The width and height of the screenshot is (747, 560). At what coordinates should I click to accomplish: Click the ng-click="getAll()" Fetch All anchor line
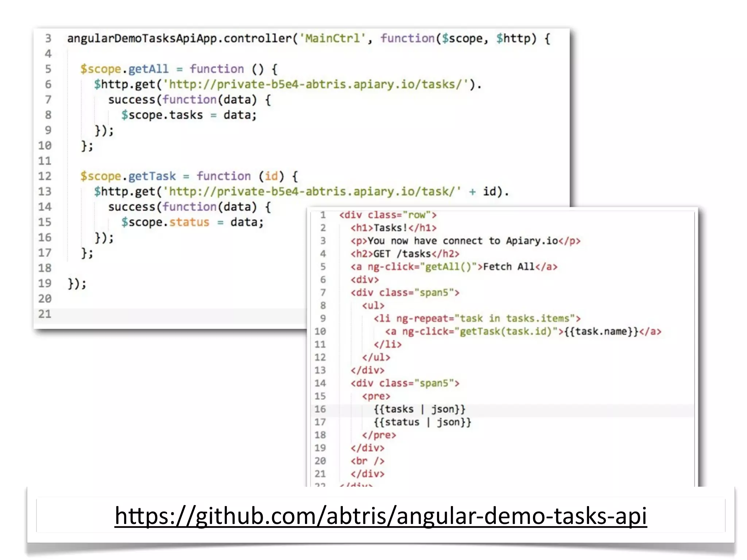454,267
